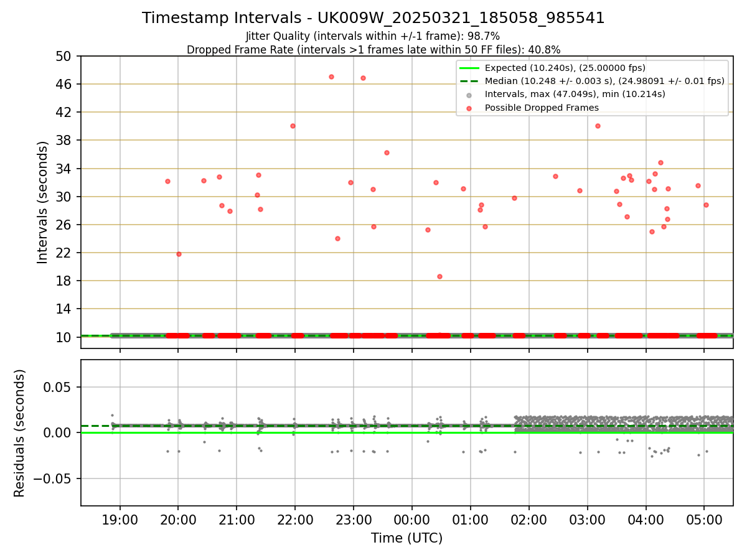
Task: Click the 'Intervals (seconds)' y-axis label
Action: (x=42, y=202)
